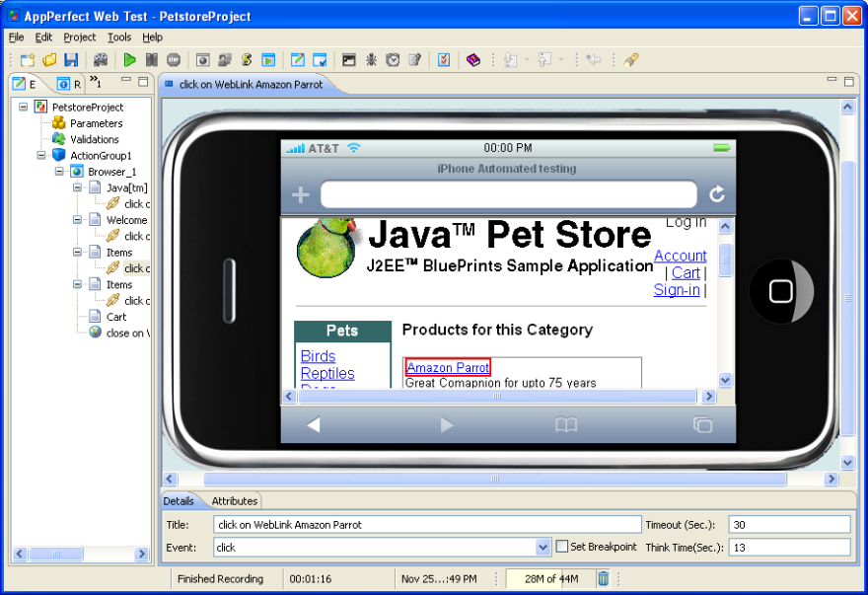Select the Validations tree item

coord(94,139)
